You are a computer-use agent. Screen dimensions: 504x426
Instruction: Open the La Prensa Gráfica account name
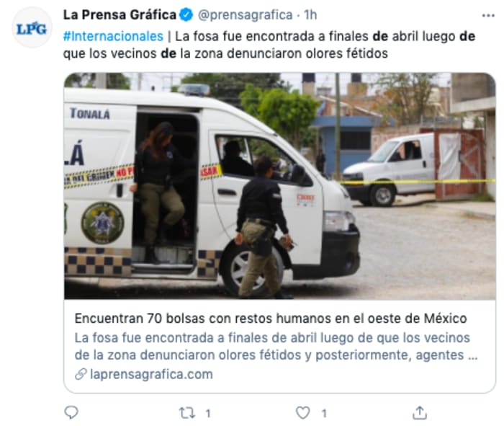coord(120,15)
